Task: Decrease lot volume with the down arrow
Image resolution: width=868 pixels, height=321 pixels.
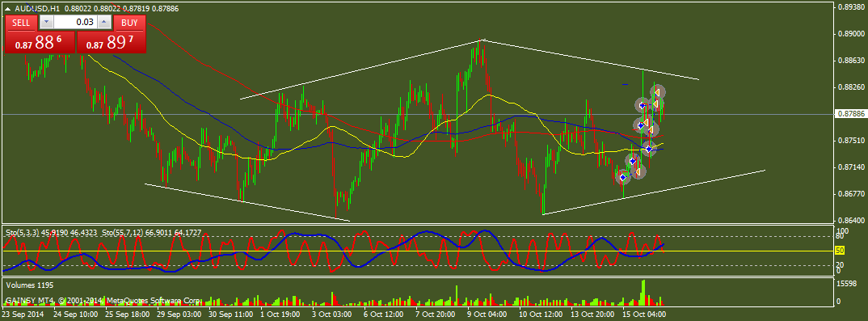Action: pyautogui.click(x=47, y=22)
